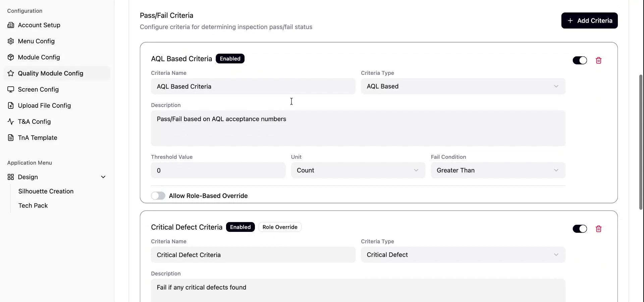Click the Threshold Value input field
This screenshot has width=644, height=302.
tap(218, 170)
